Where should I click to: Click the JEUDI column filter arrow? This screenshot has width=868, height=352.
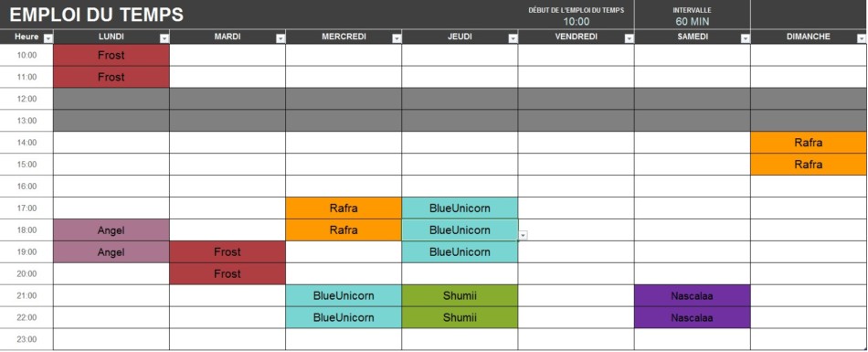513,38
